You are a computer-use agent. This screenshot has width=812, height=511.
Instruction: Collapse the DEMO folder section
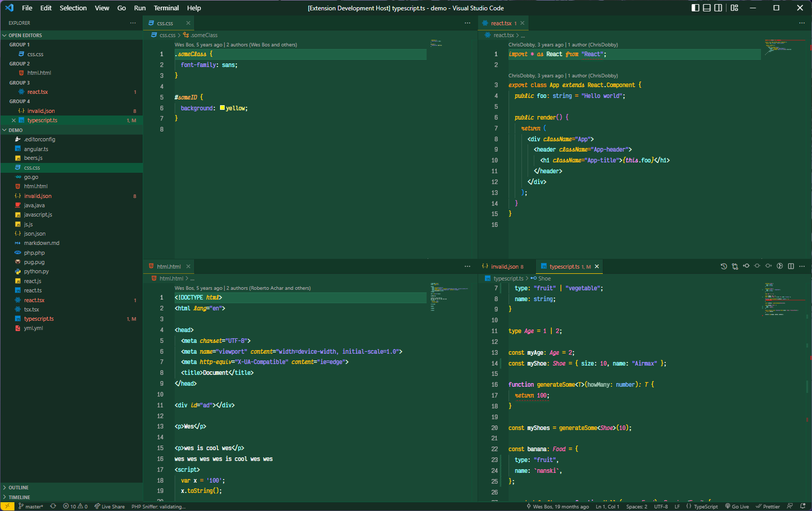pyautogui.click(x=72, y=130)
